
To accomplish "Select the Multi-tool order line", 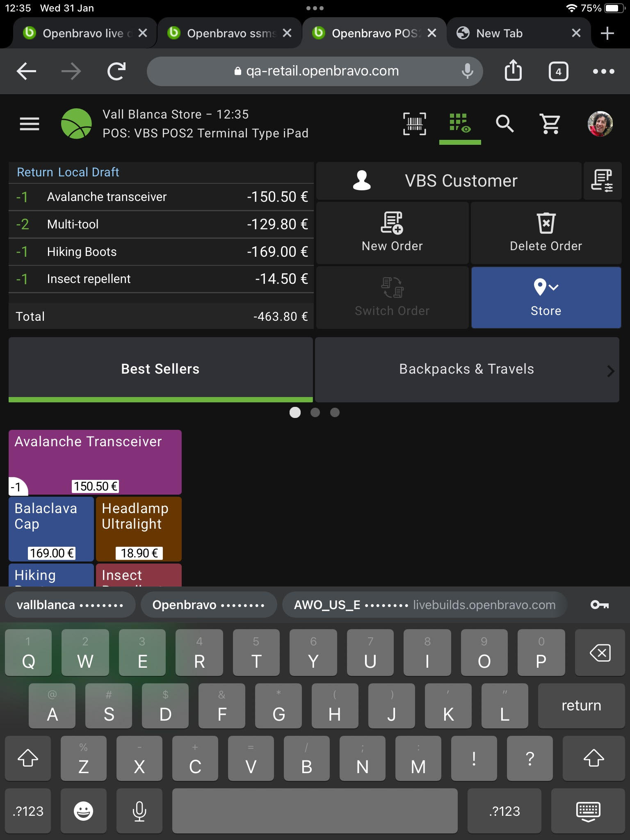I will (161, 224).
